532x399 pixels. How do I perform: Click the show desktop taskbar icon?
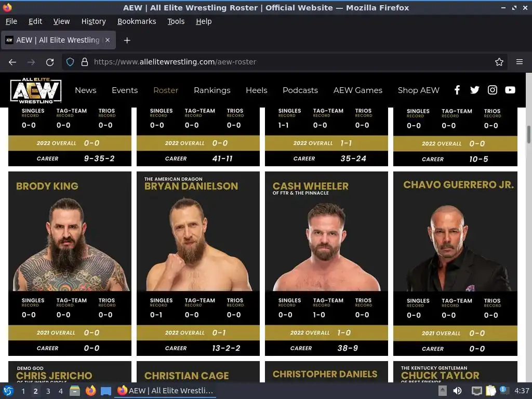coord(106,391)
